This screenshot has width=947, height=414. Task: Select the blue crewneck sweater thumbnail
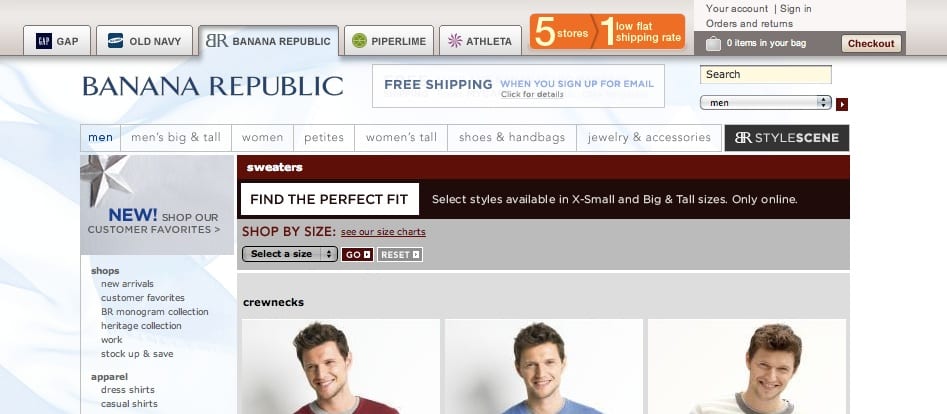pyautogui.click(x=544, y=366)
